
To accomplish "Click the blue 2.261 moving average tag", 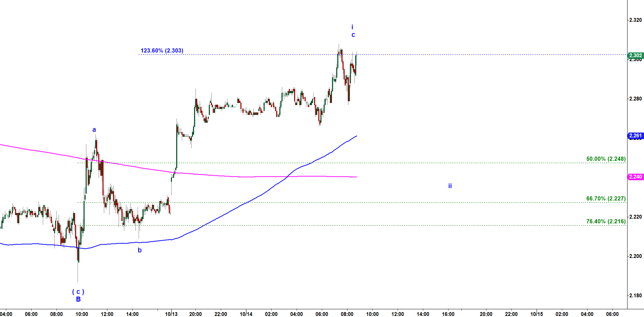I will click(x=635, y=136).
